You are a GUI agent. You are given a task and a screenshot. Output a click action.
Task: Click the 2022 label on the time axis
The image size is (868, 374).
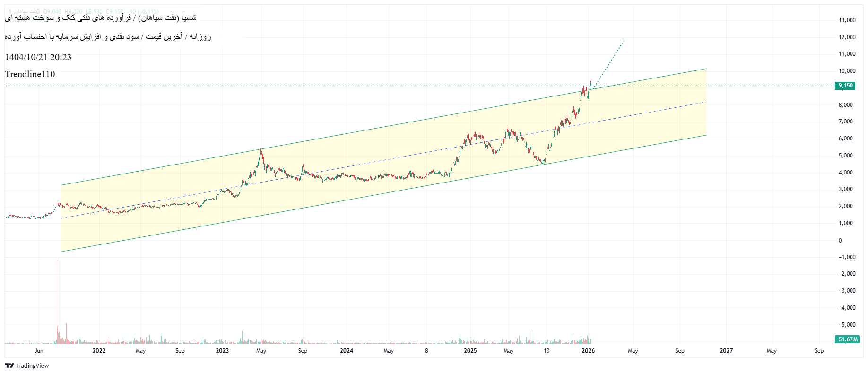99,351
